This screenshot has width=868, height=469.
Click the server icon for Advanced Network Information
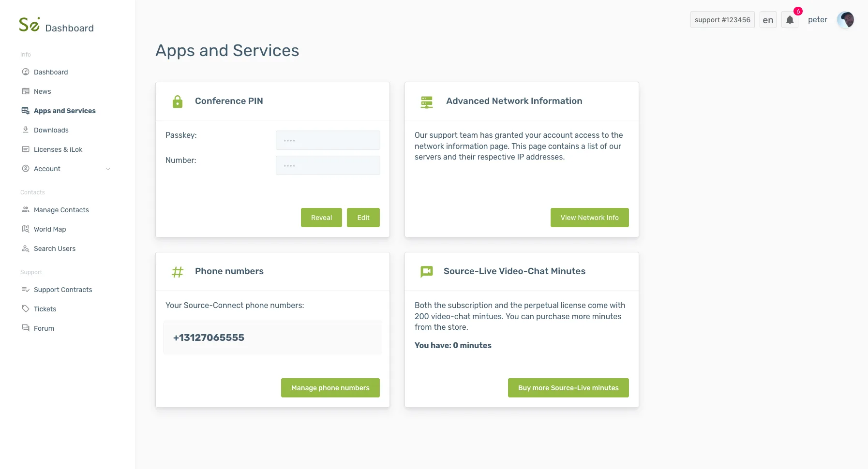point(427,102)
